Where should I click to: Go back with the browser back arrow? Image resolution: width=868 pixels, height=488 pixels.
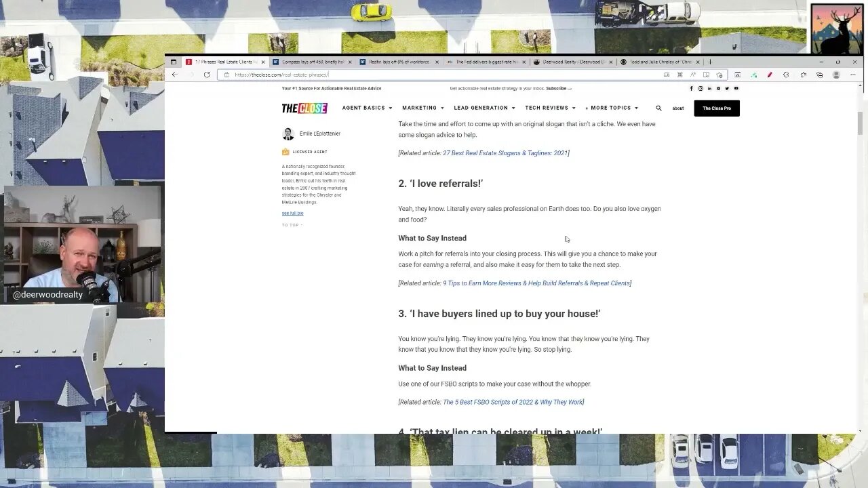[174, 75]
